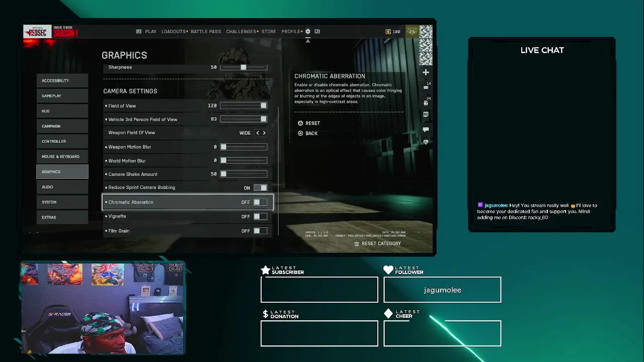Open the Challenges tab
The image size is (644, 362).
241,32
